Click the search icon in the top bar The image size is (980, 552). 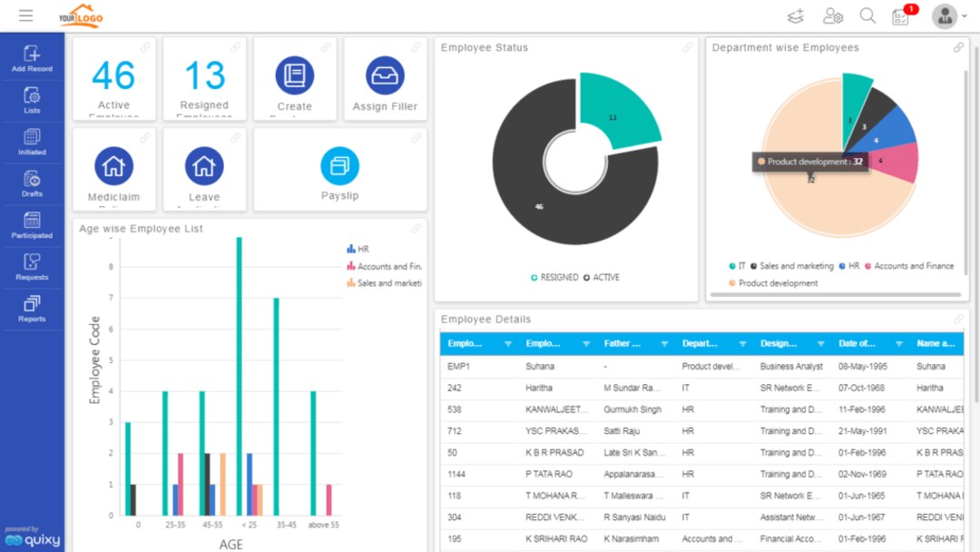(x=867, y=15)
